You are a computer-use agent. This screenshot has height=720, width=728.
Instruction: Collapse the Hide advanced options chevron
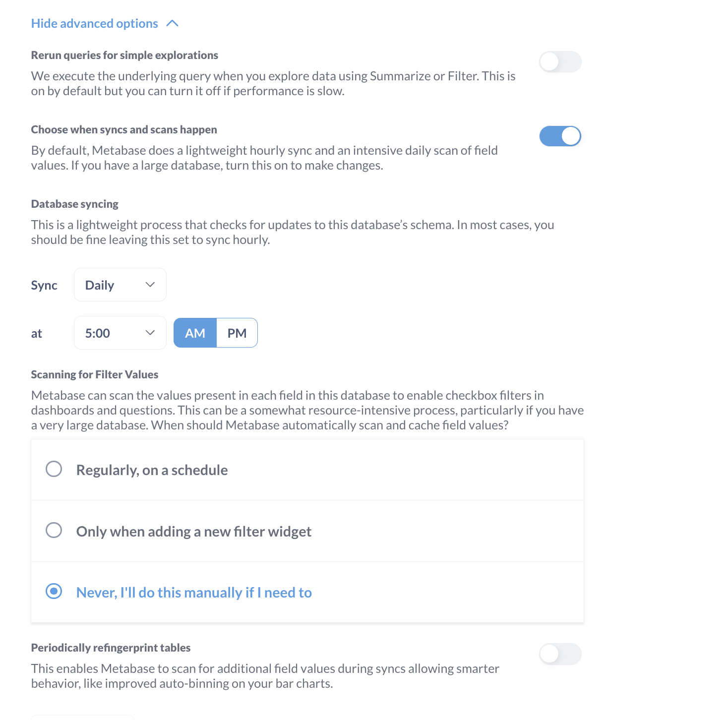pos(172,23)
